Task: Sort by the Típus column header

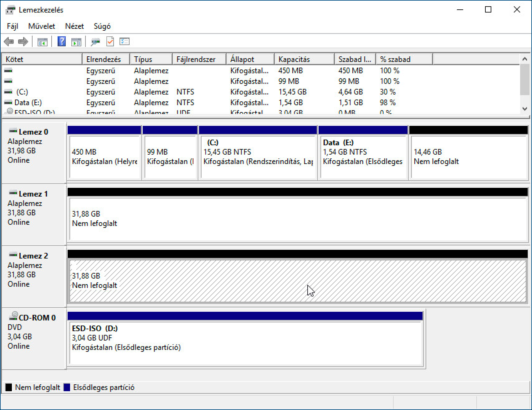Action: pyautogui.click(x=151, y=59)
